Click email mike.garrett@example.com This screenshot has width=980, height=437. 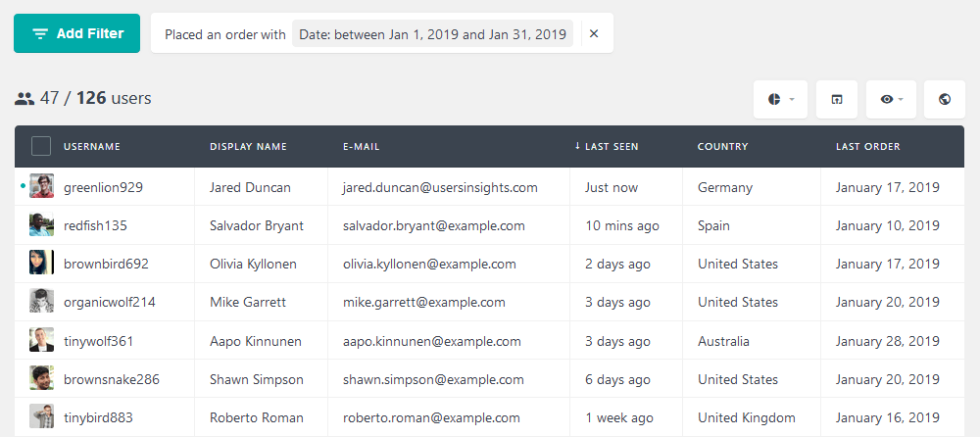click(423, 303)
